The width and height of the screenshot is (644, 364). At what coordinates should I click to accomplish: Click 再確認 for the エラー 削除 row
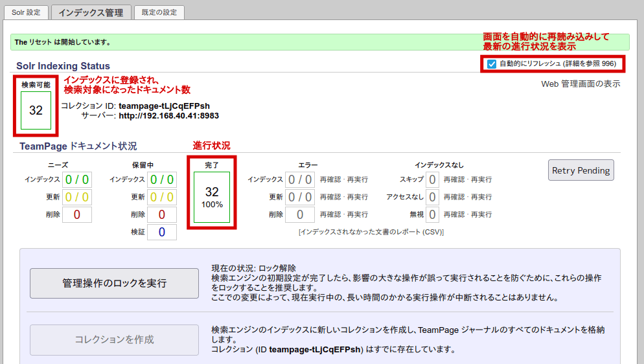(x=330, y=214)
